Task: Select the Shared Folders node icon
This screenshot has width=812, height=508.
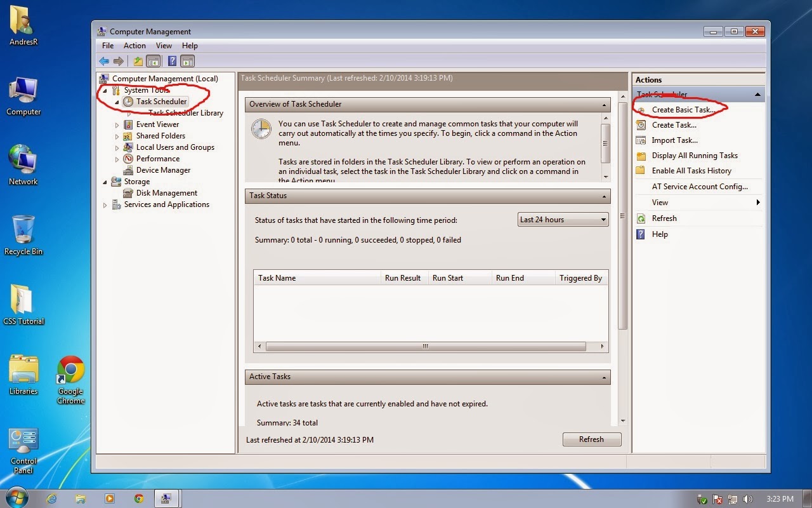Action: [x=128, y=136]
